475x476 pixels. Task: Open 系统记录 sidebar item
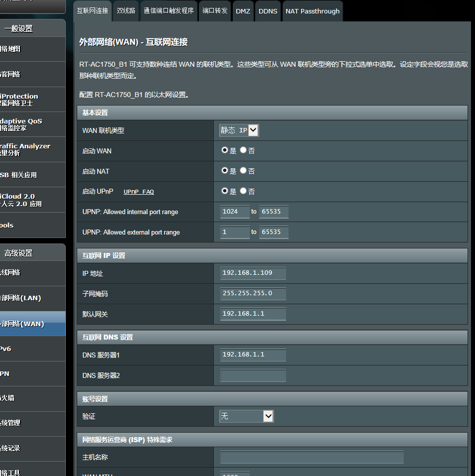32,448
